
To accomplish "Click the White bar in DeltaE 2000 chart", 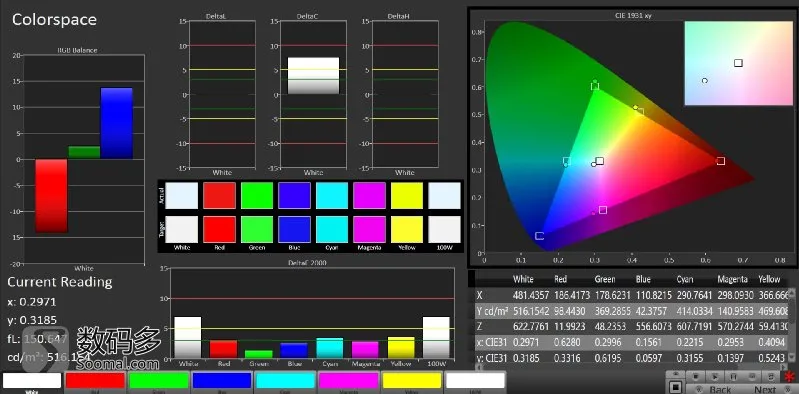I will click(x=188, y=337).
